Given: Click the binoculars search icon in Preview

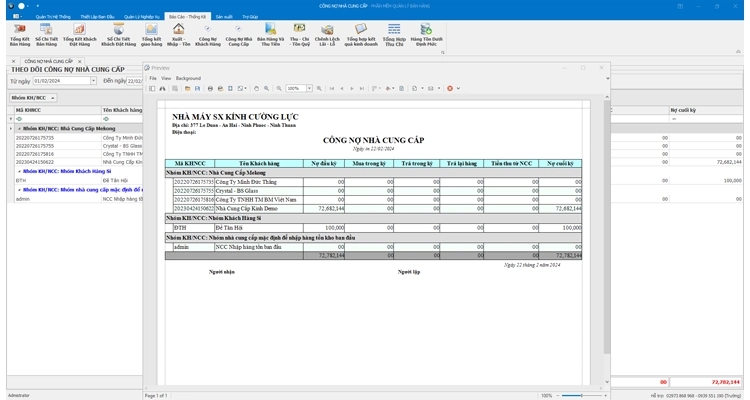Looking at the screenshot, I should pyautogui.click(x=164, y=88).
